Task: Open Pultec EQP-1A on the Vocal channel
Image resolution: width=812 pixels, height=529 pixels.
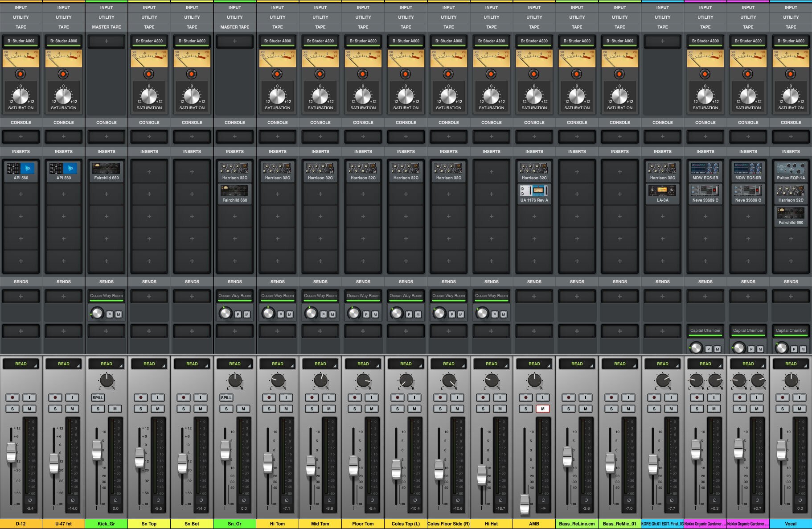Action: 791,171
